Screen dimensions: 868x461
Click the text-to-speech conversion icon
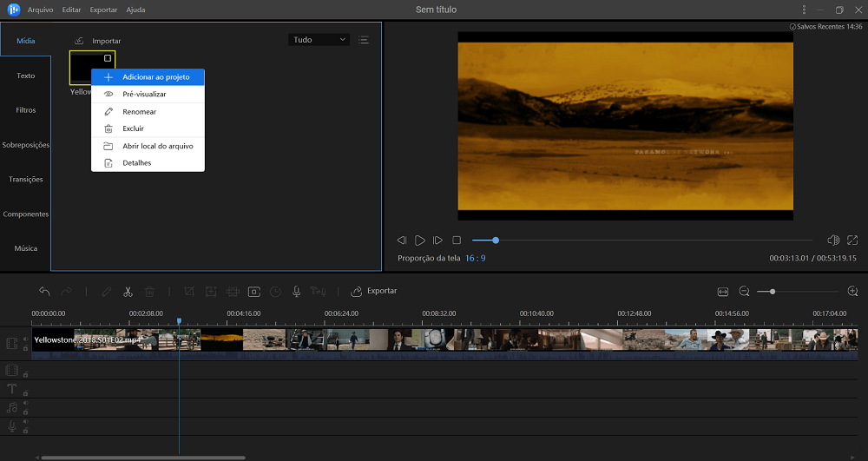pyautogui.click(x=319, y=291)
